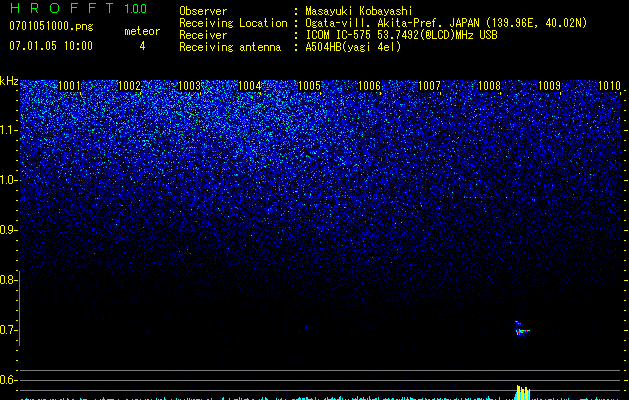629x400 pixels.
Task: Click the faint echo near the 1005 marker
Action: (x=306, y=328)
